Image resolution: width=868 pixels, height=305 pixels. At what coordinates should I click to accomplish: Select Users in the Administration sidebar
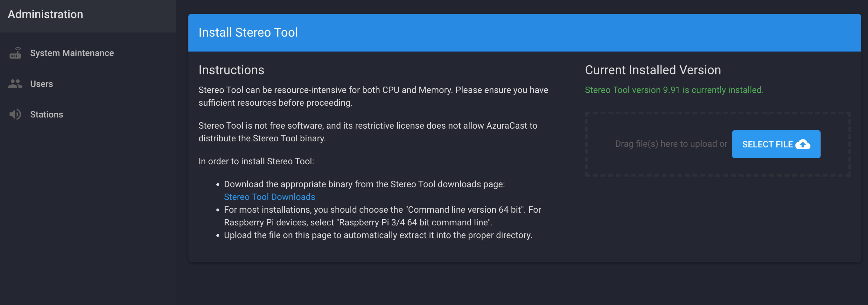coord(41,84)
